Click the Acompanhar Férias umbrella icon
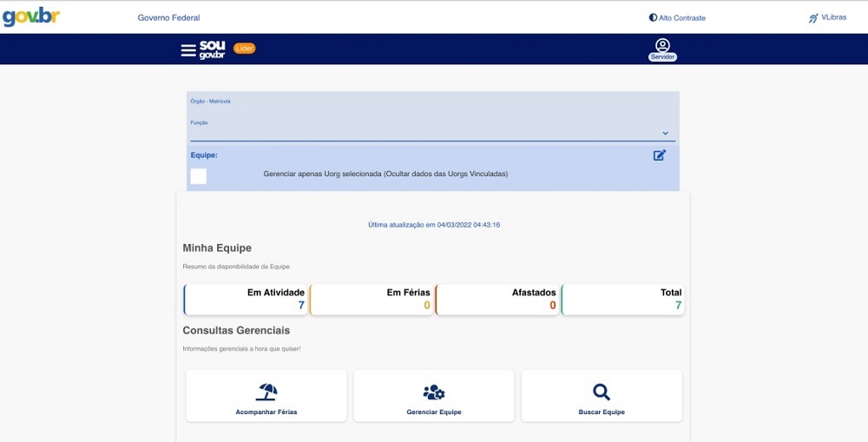 [266, 393]
